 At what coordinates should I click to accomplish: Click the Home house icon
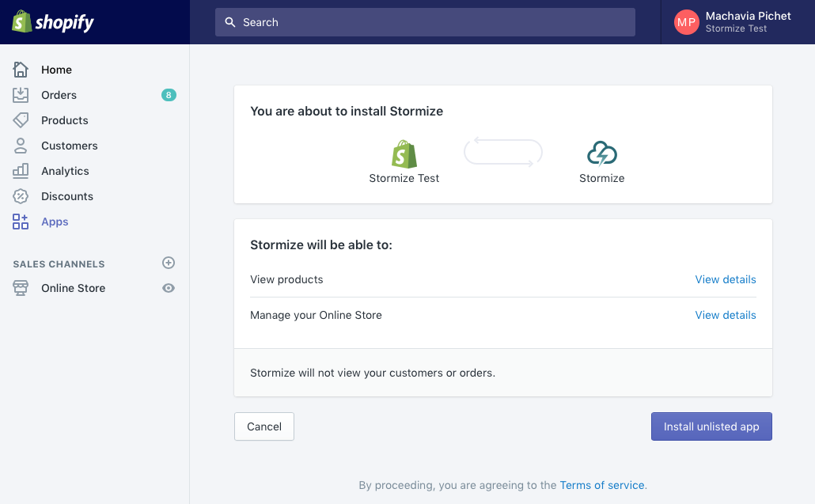click(x=21, y=70)
